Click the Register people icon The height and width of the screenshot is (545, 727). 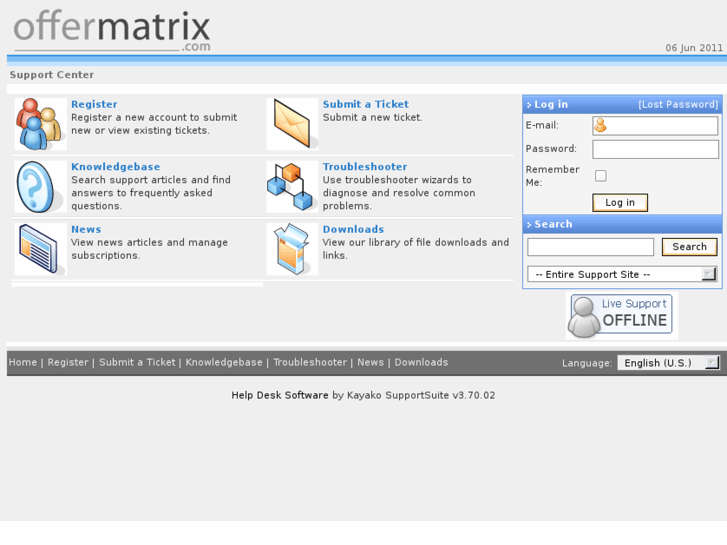pos(40,124)
